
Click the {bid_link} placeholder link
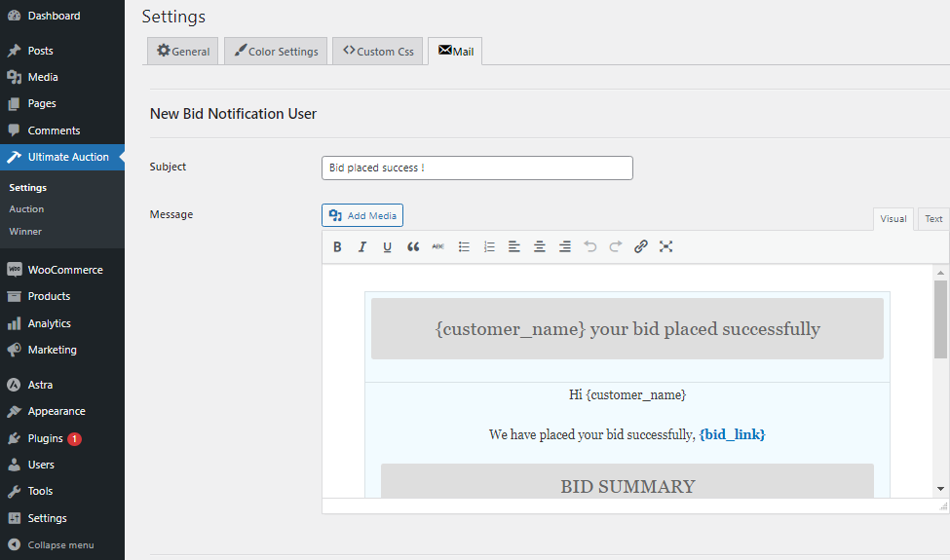[x=732, y=434]
